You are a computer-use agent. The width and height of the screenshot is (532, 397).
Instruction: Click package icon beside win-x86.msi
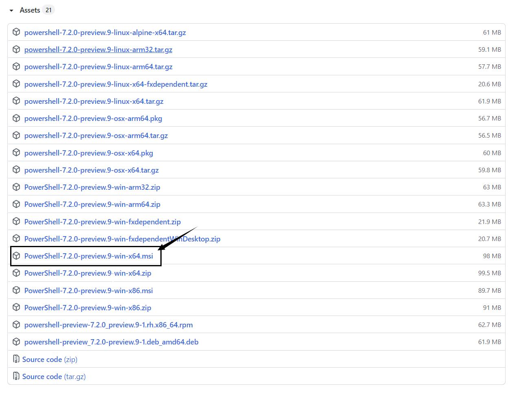(x=16, y=290)
